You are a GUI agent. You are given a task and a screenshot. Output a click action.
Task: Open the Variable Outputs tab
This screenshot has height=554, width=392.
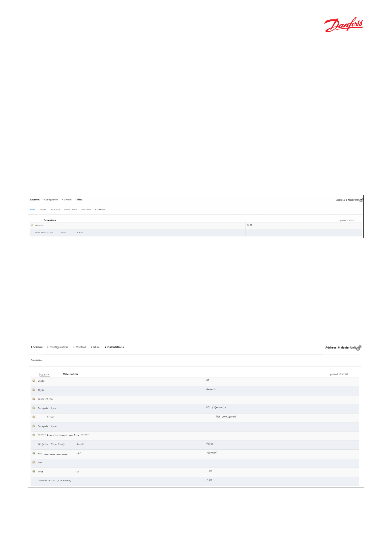pos(70,209)
